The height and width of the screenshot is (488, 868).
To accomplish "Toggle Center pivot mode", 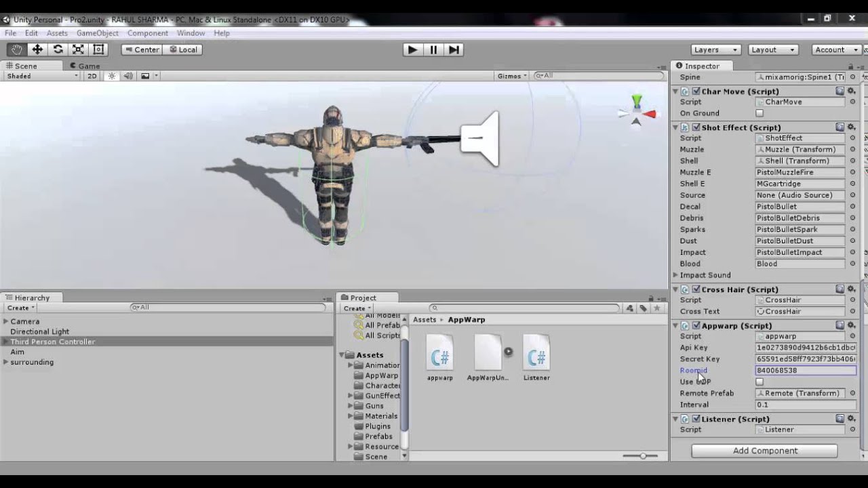I will click(141, 49).
